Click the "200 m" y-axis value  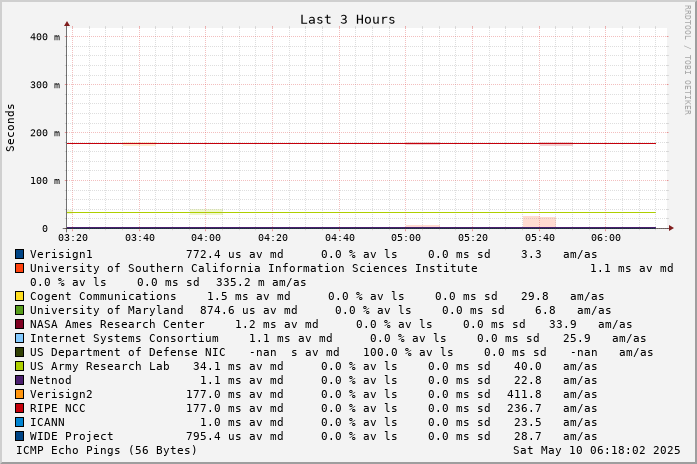[x=45, y=133]
